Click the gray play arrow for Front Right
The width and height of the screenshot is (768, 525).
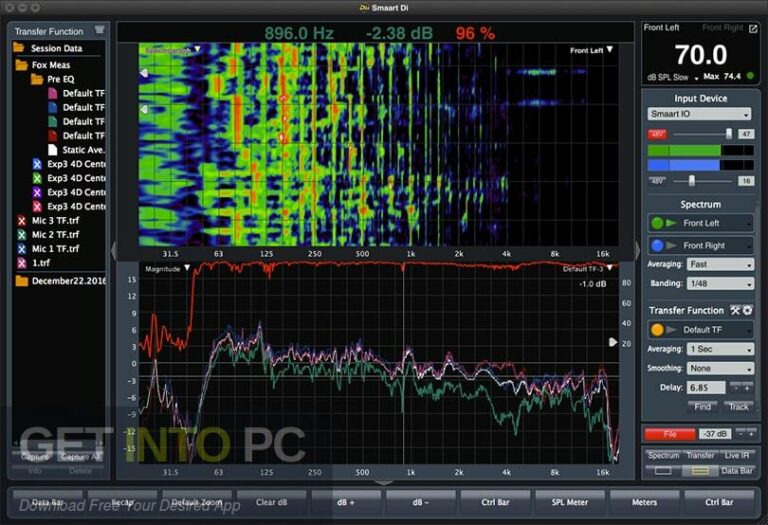[672, 245]
